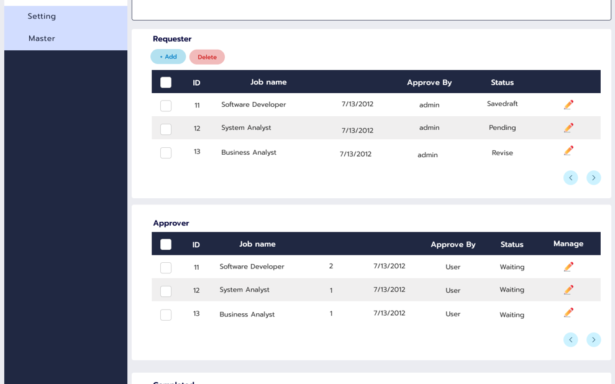Viewport: 615px width, 384px height.
Task: Tick checkbox for Requester Business Analyst row
Action: point(166,153)
